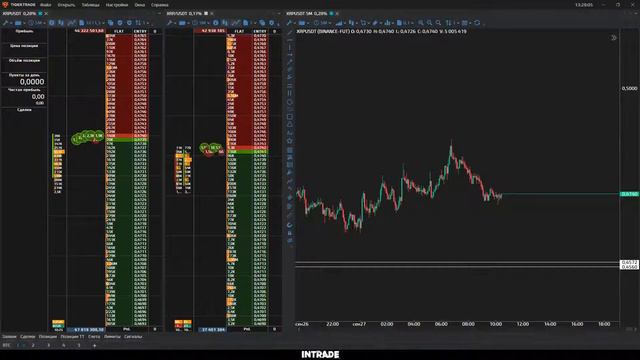Click the green 0,6740 current price label

pyautogui.click(x=629, y=194)
